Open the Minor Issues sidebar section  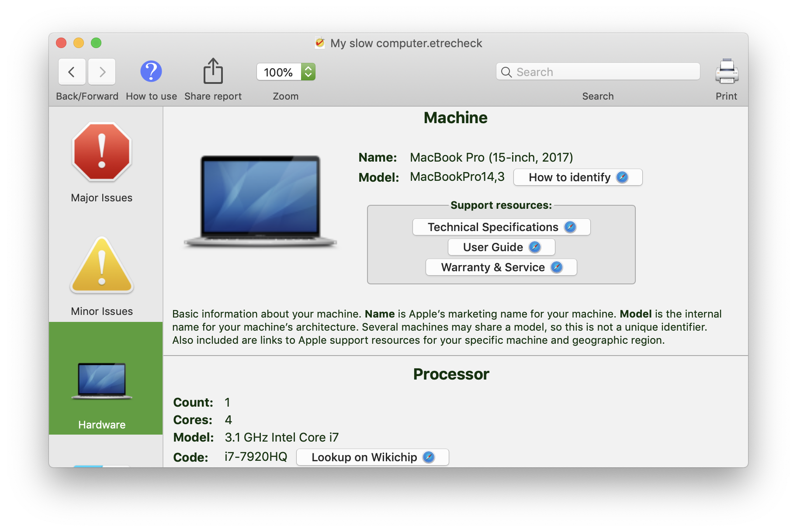pos(102,276)
